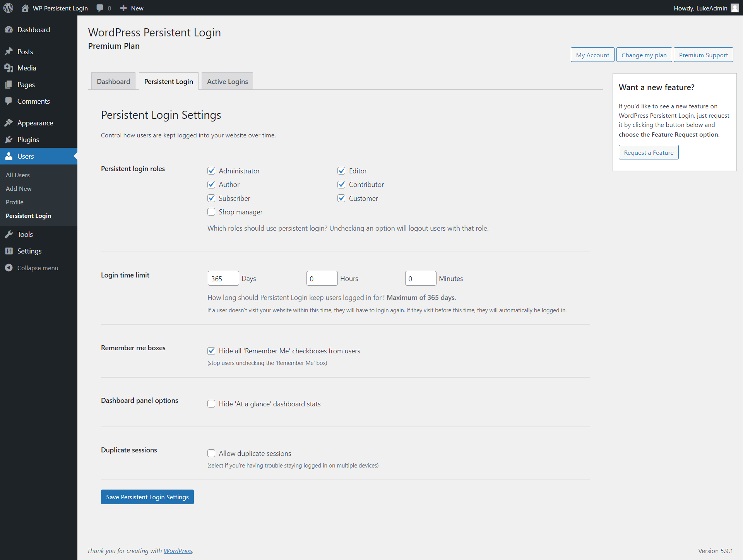This screenshot has width=743, height=560.
Task: Select the Persistent Login tab
Action: click(x=169, y=81)
